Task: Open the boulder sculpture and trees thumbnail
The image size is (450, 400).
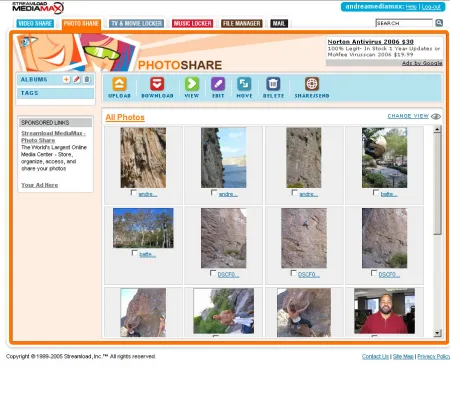Action: point(384,158)
